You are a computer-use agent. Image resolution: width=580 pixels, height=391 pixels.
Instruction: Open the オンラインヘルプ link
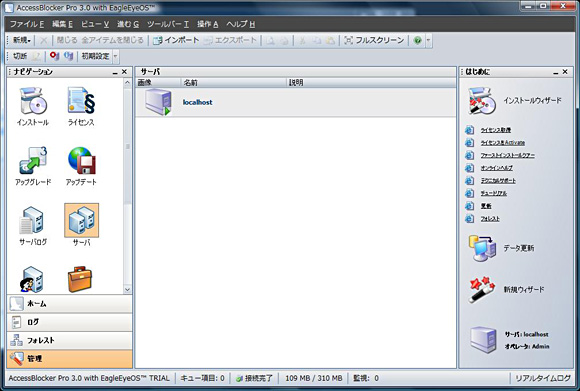[497, 168]
